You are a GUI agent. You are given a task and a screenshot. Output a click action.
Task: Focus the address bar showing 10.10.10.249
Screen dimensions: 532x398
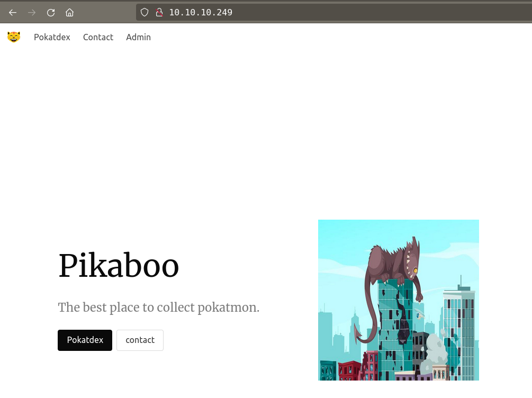point(318,12)
